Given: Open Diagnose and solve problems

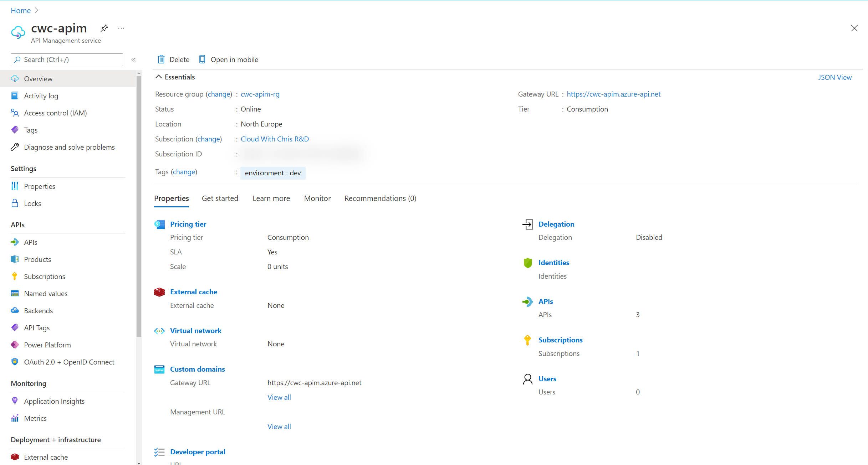Looking at the screenshot, I should pyautogui.click(x=69, y=147).
